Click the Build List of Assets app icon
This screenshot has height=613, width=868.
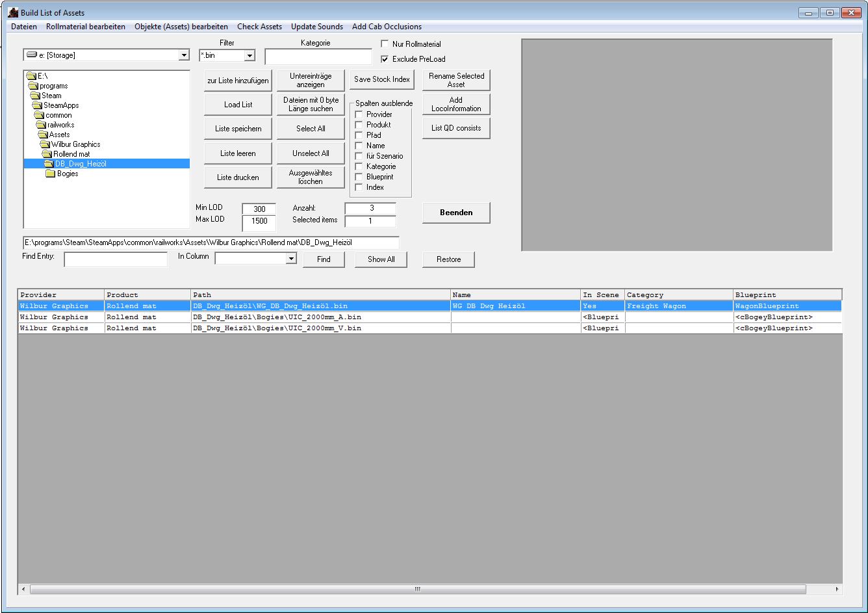[x=12, y=12]
